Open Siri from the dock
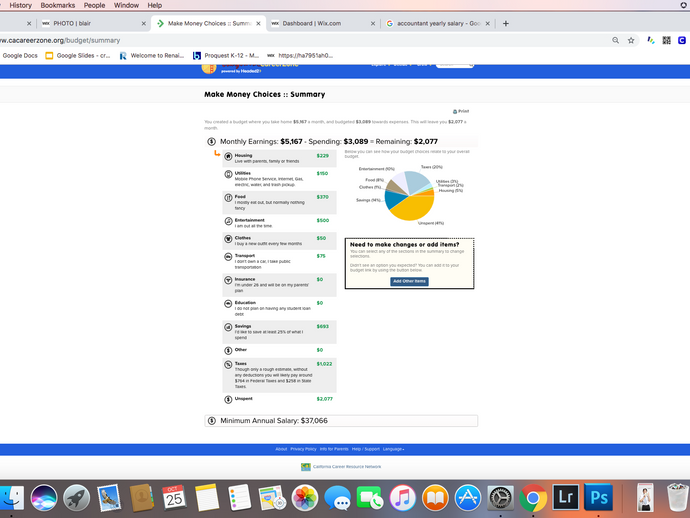Viewport: 690px width, 518px height. coord(44,498)
